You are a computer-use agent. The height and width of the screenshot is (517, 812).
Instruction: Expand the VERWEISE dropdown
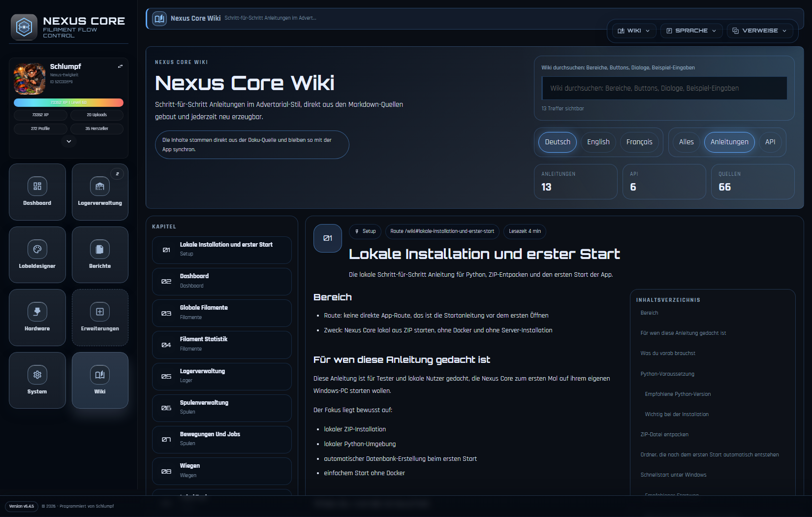coord(759,31)
